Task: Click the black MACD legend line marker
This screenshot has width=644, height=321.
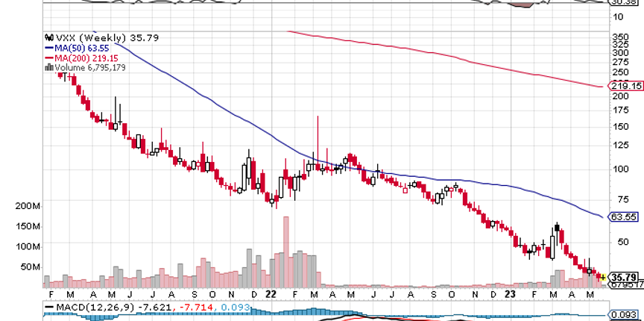Action: [49, 306]
